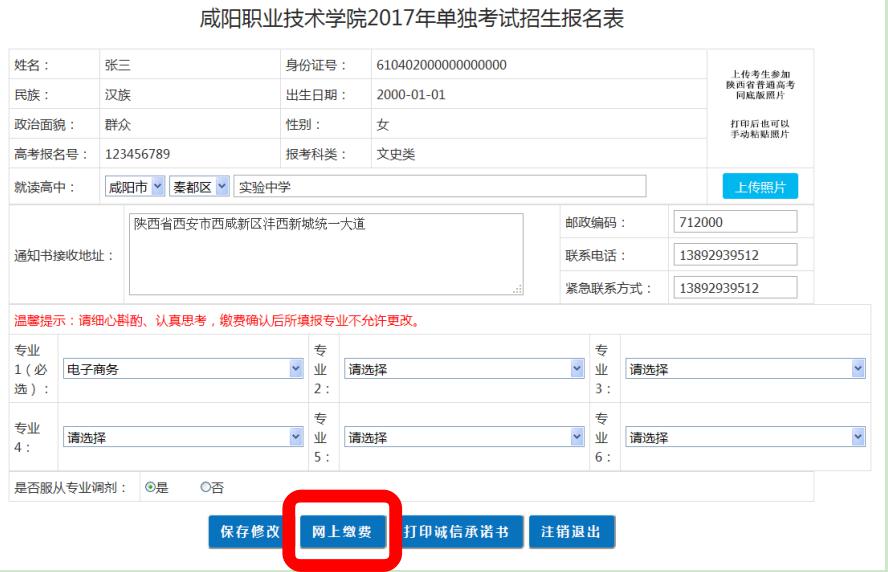Click the 网上缴费 online payment button
Viewport: 888px width, 572px height.
point(342,531)
